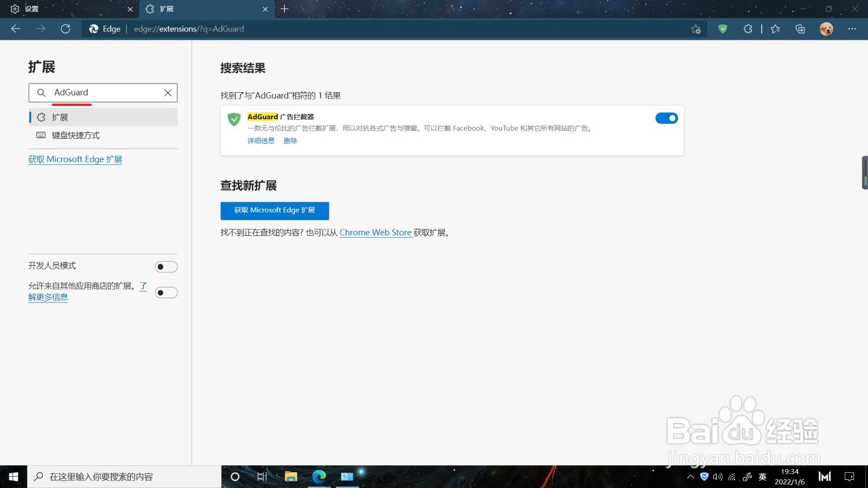Open File Explorer from taskbar

[x=291, y=477]
